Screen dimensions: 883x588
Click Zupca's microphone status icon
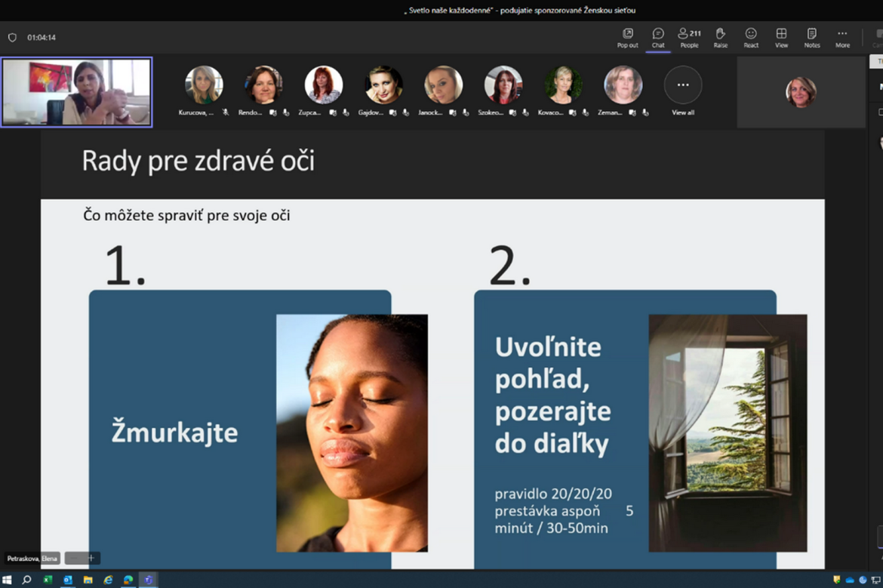(346, 112)
